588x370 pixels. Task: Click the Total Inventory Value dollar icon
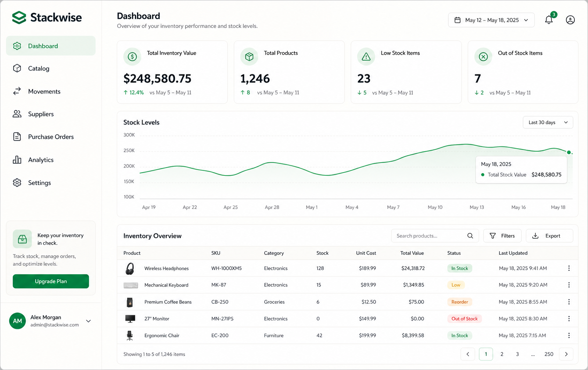tap(132, 57)
